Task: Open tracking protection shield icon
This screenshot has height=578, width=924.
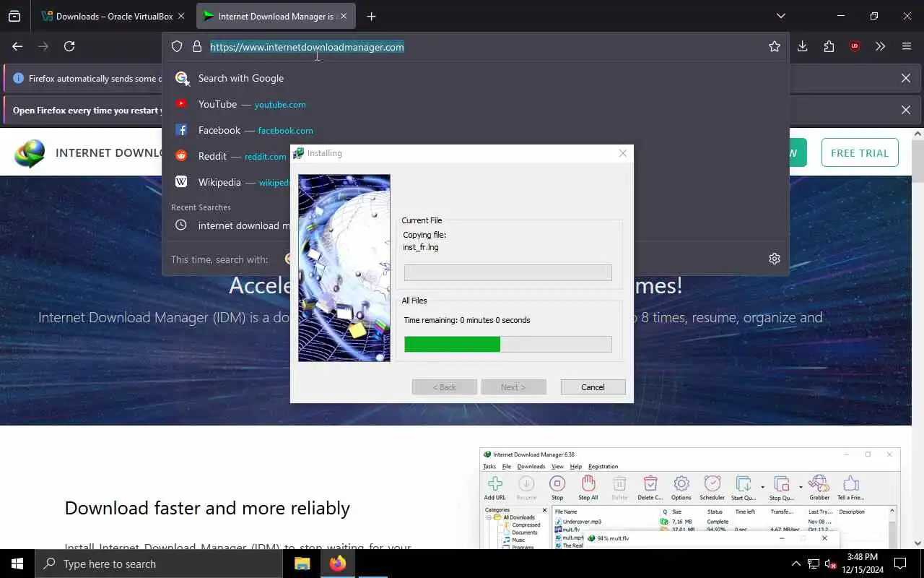Action: (177, 47)
